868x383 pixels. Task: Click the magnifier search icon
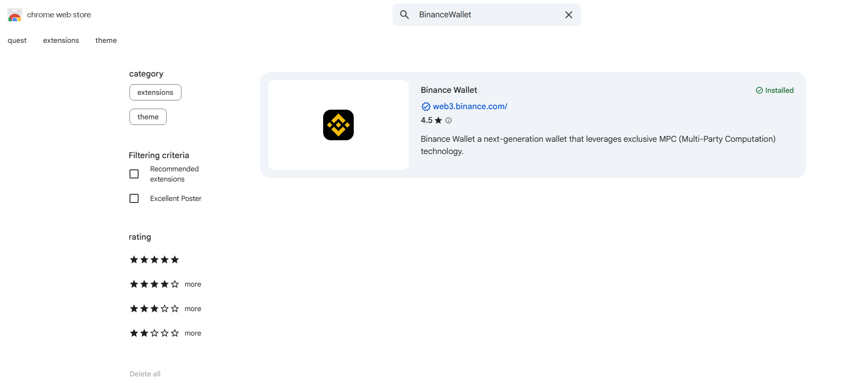tap(404, 15)
